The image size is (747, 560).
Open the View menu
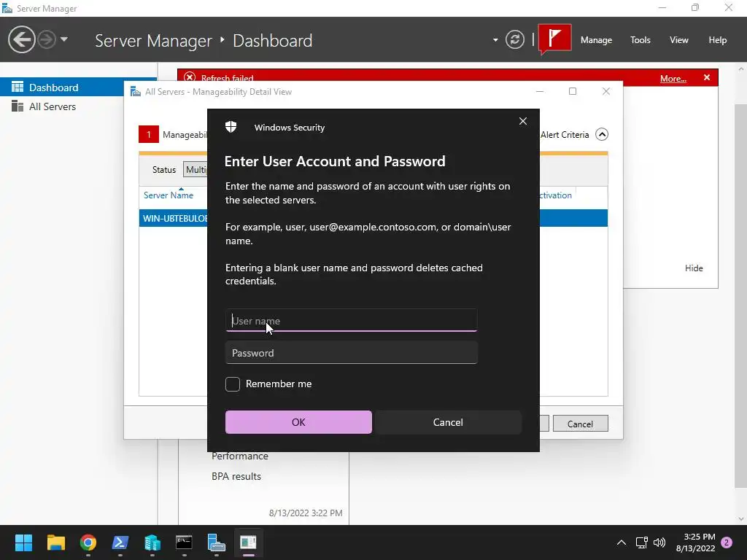point(678,40)
